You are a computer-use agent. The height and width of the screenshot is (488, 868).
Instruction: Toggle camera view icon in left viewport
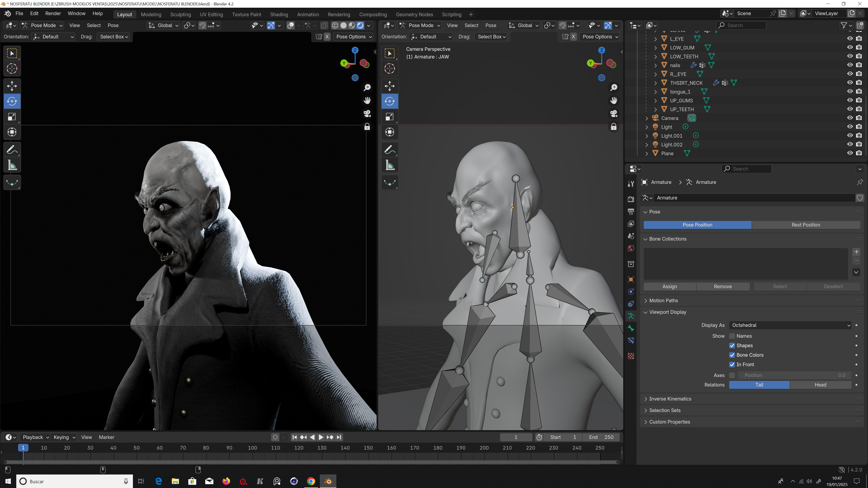367,113
